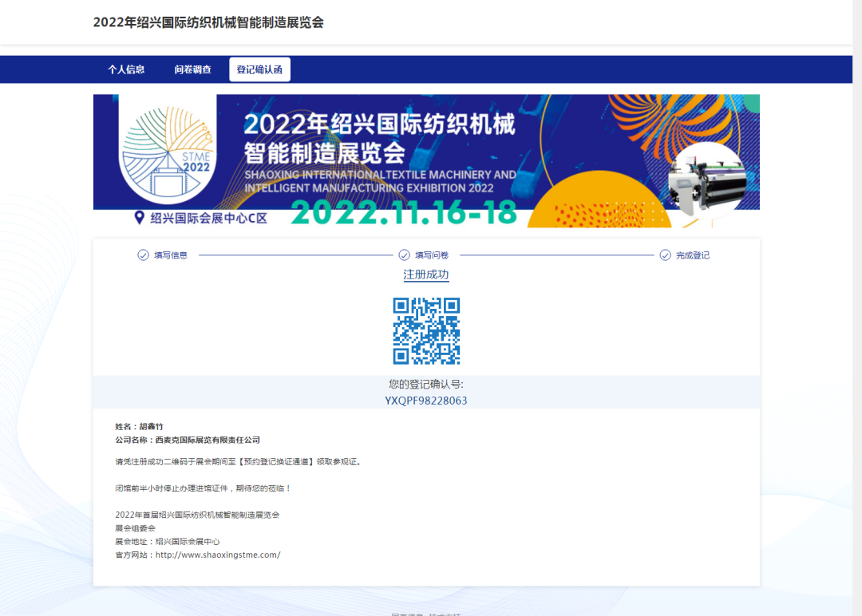Click the 请凭注册成功二维码 instruction line
This screenshot has width=862, height=616.
pos(239,462)
